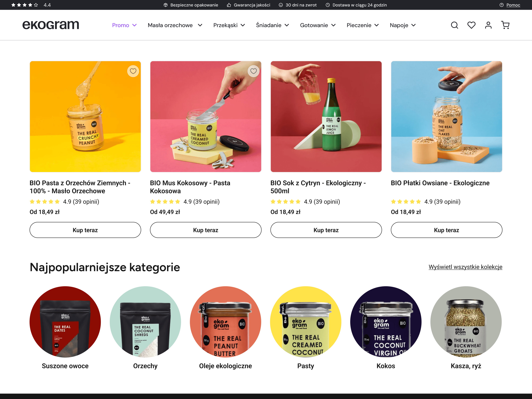The height and width of the screenshot is (399, 532).
Task: Expand the Napoje dropdown chevron
Action: click(413, 25)
